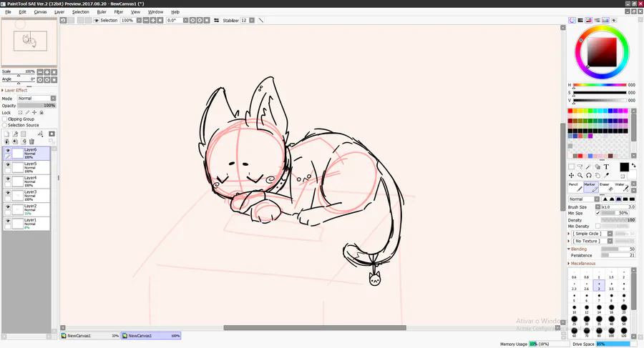
Task: Hide Layer5 with its eye icon
Action: tap(7, 164)
